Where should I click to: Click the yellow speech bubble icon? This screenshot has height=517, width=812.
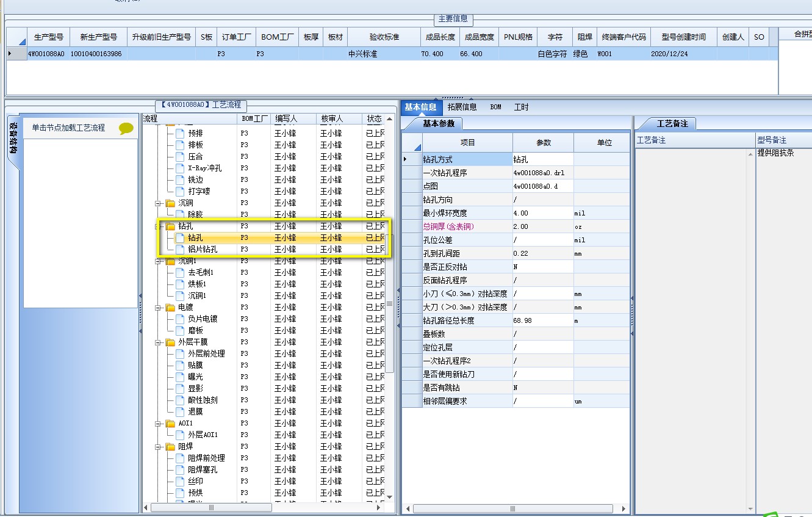pos(126,128)
